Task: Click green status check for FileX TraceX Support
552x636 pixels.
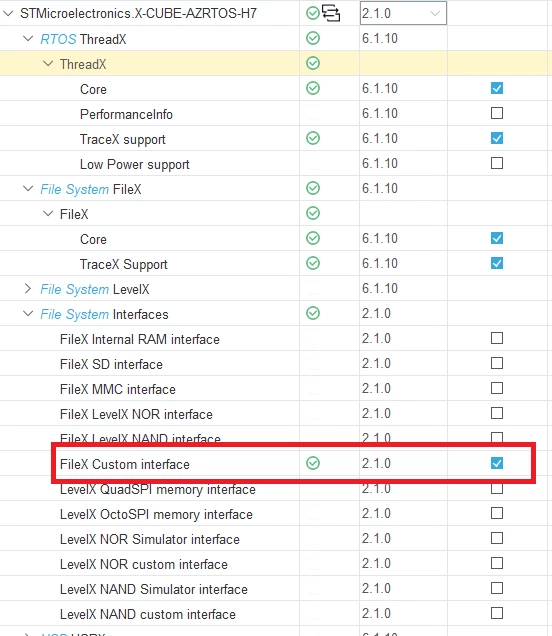Action: [x=313, y=263]
